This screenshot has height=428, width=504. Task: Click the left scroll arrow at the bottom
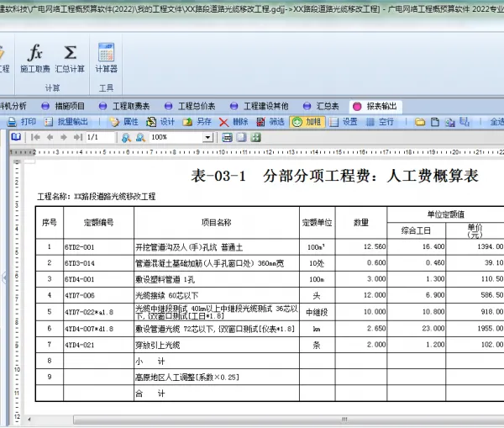tap(29, 420)
